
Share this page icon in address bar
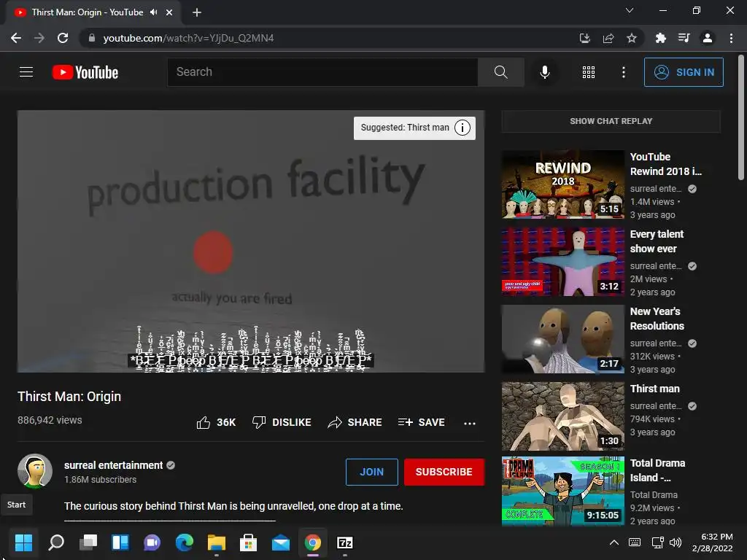[608, 38]
